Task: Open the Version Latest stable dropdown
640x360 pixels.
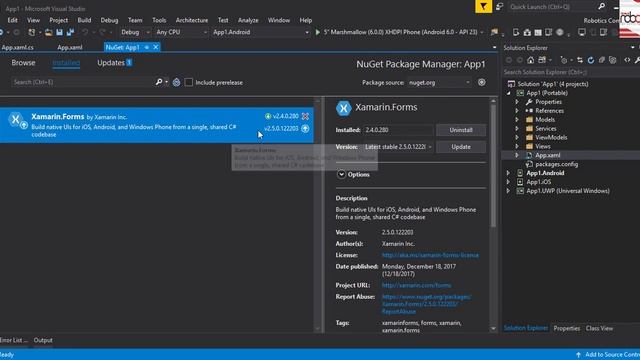Action: (x=398, y=147)
